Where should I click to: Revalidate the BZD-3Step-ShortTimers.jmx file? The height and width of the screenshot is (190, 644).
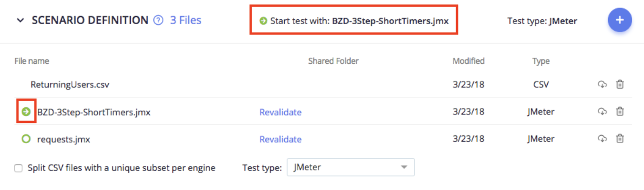coord(280,112)
